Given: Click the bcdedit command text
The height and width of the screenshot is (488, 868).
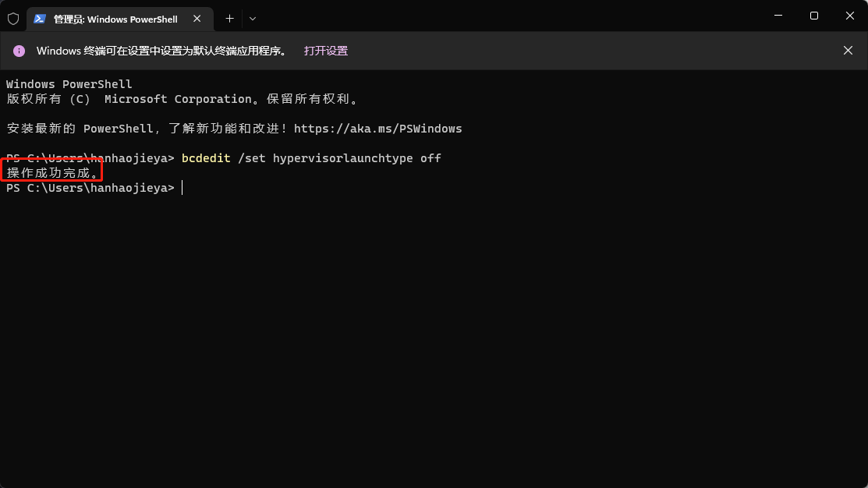Looking at the screenshot, I should [206, 158].
